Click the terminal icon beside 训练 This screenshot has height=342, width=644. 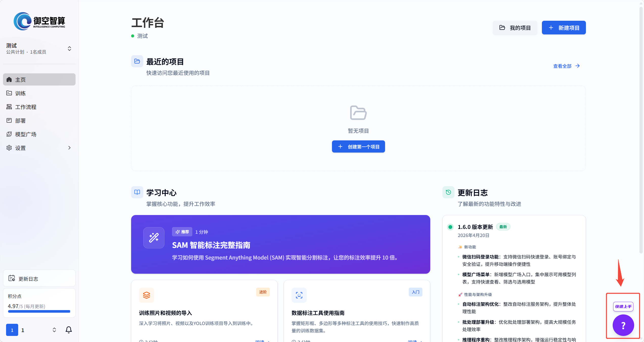click(9, 93)
